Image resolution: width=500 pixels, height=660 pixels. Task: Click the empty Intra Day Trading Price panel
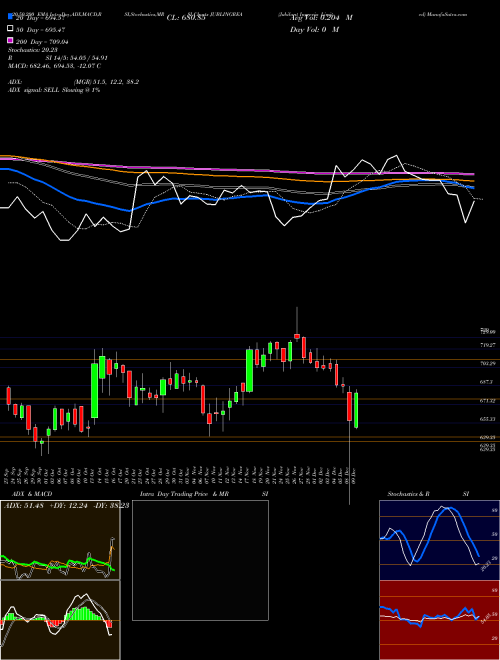point(200,560)
